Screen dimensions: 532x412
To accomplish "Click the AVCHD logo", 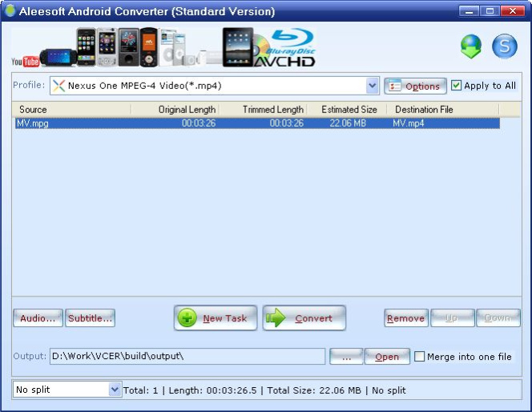I will (x=284, y=62).
